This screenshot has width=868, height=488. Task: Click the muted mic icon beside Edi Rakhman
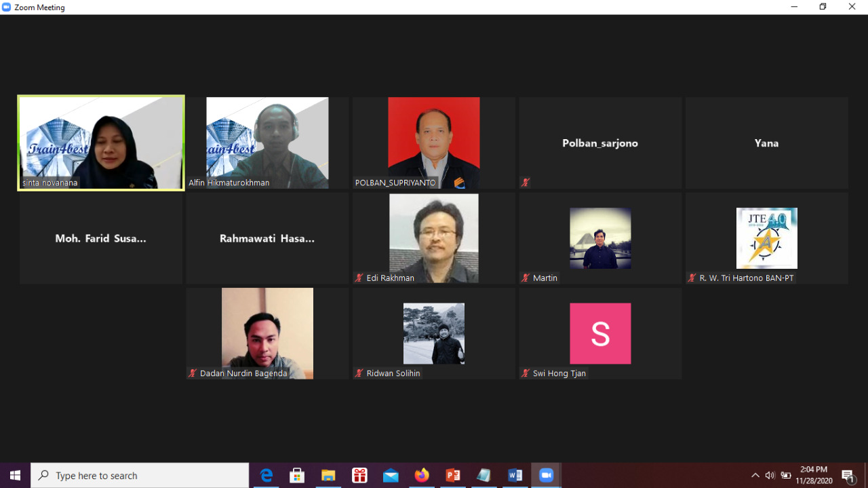(359, 278)
